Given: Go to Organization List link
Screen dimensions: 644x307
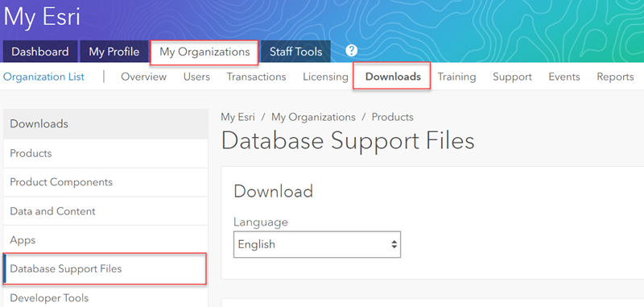Looking at the screenshot, I should (44, 77).
